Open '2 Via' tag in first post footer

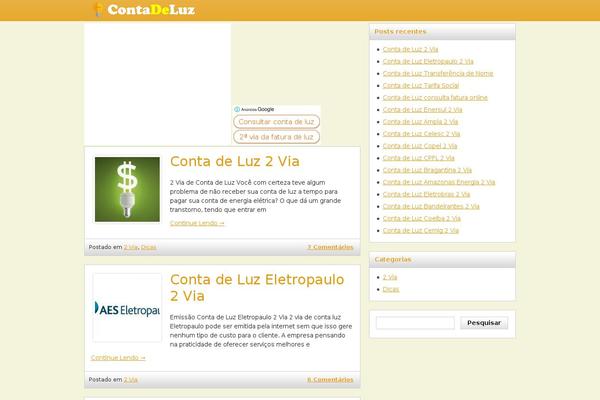130,247
